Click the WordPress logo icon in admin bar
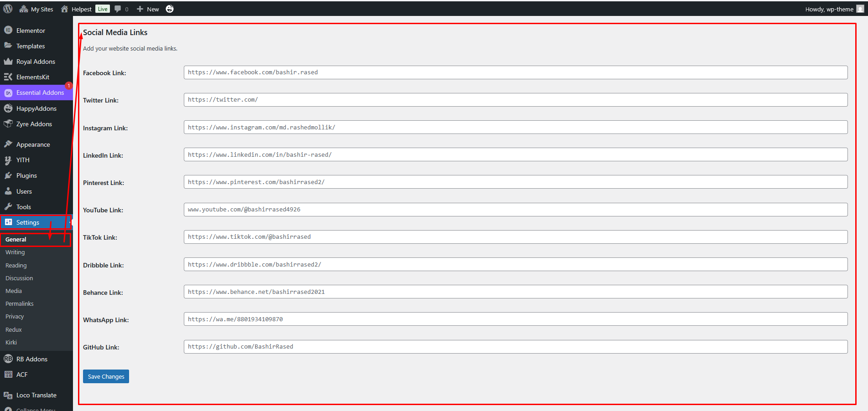 point(8,9)
